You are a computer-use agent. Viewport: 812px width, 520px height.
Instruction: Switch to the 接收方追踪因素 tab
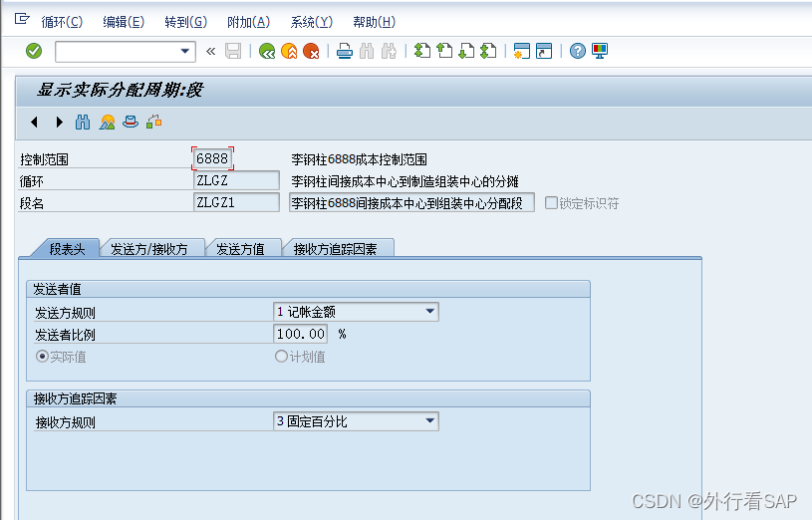336,249
